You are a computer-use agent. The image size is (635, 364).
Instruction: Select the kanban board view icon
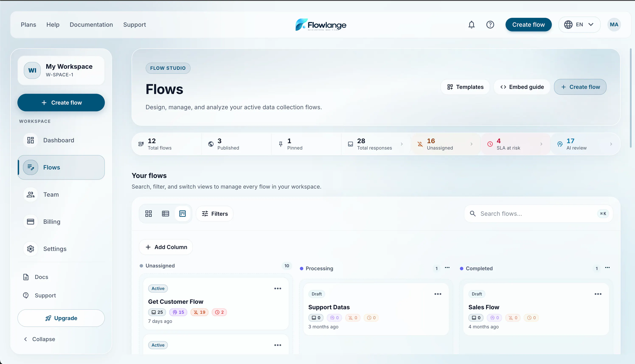click(x=183, y=213)
